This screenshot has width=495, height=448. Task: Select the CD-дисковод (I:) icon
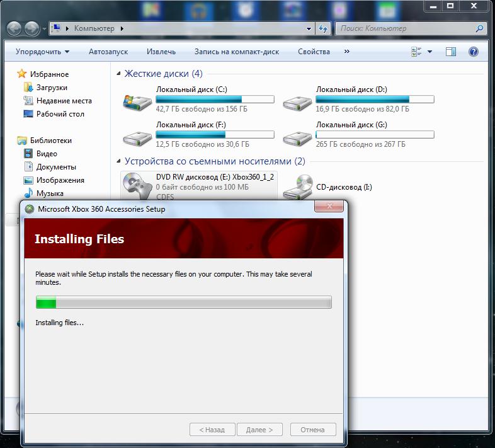[x=297, y=187]
